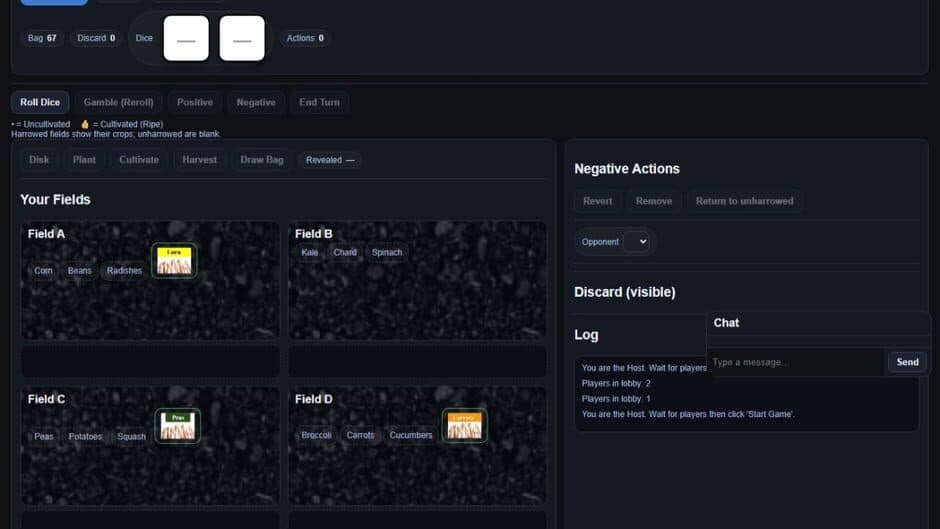Choose the Cultivate action
This screenshot has height=529, width=940.
[x=139, y=160]
